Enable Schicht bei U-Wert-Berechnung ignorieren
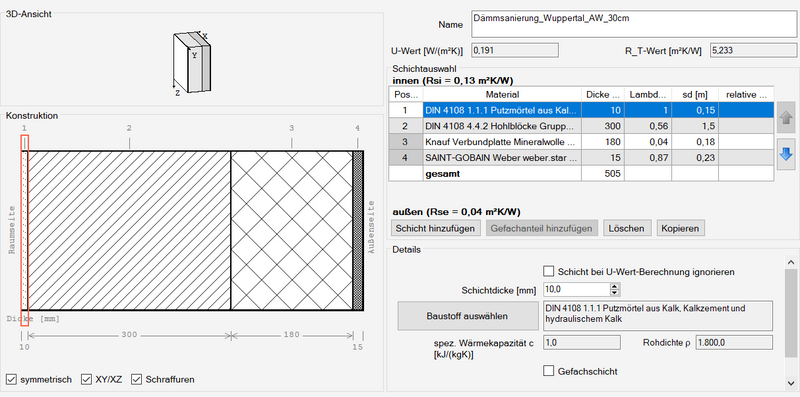The image size is (800, 397). coord(548,271)
